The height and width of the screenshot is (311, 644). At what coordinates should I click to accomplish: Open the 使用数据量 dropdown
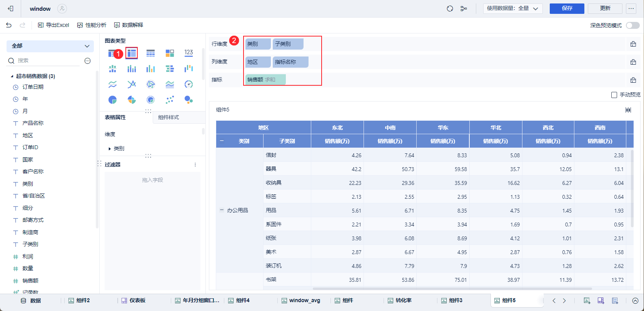coord(513,8)
